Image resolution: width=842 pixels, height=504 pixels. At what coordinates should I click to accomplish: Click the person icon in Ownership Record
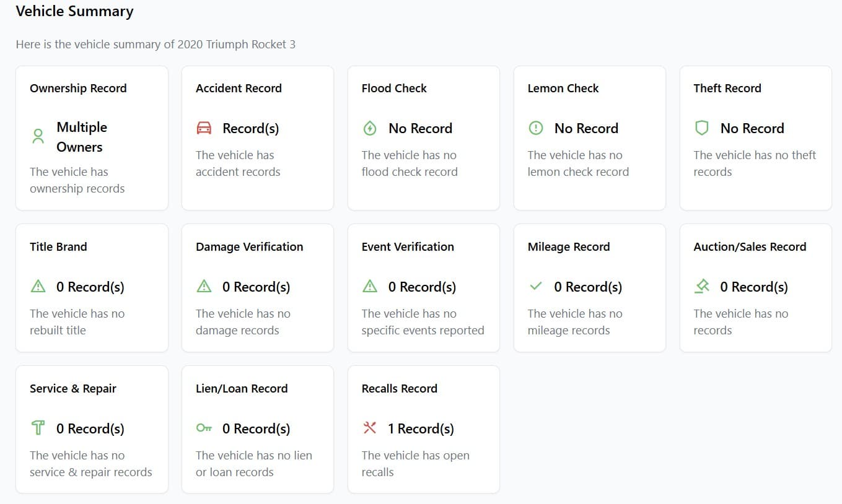(38, 137)
